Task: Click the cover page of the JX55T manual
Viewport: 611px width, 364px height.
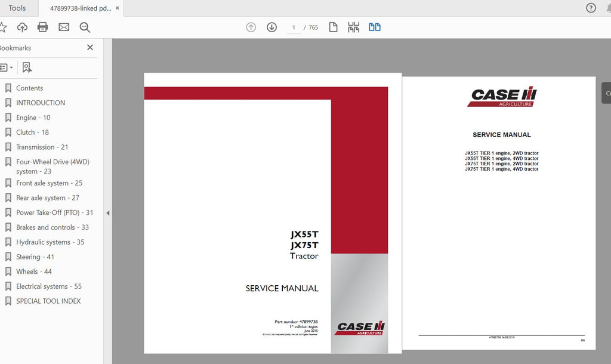Action: [273, 213]
